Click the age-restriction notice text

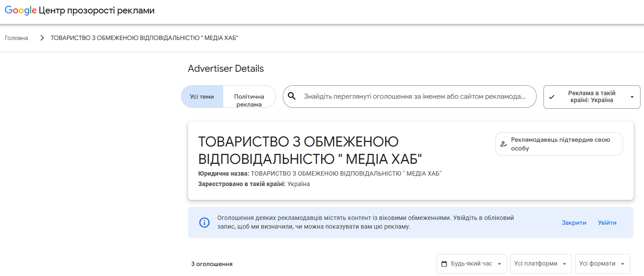click(366, 222)
